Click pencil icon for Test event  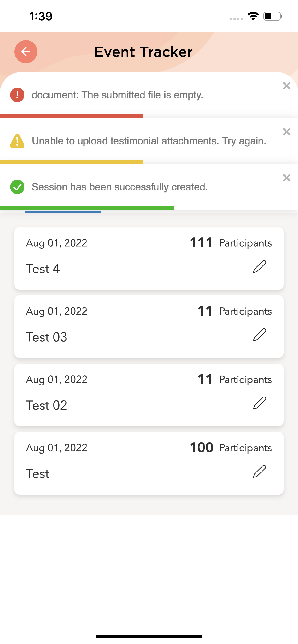[259, 471]
